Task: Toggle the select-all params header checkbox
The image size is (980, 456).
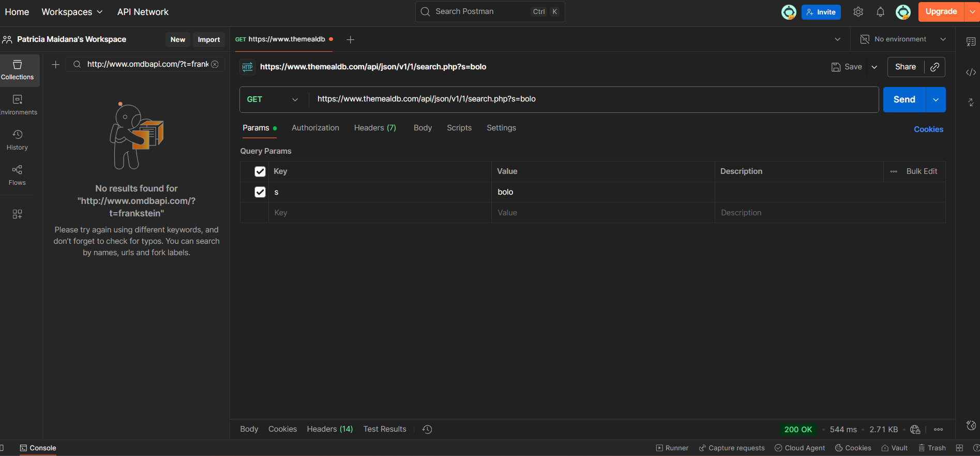Action: click(x=260, y=171)
